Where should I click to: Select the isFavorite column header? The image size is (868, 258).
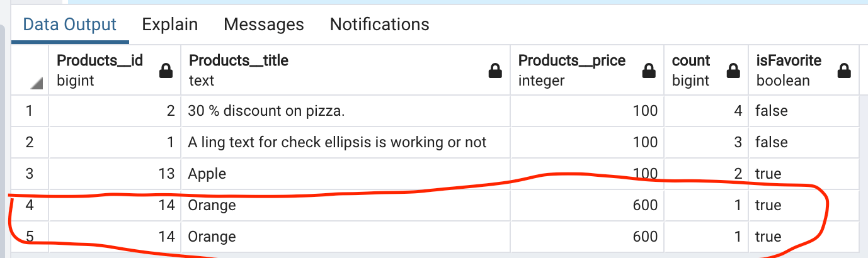click(x=803, y=70)
